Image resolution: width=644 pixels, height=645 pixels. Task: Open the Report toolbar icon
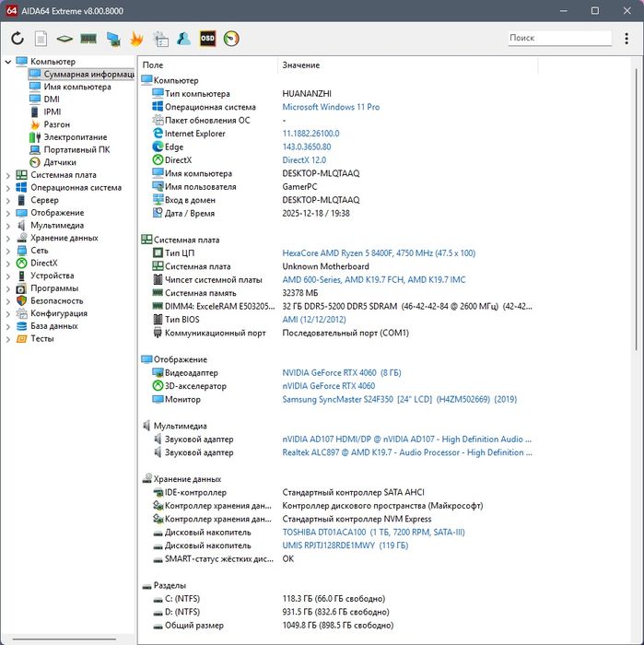point(41,39)
